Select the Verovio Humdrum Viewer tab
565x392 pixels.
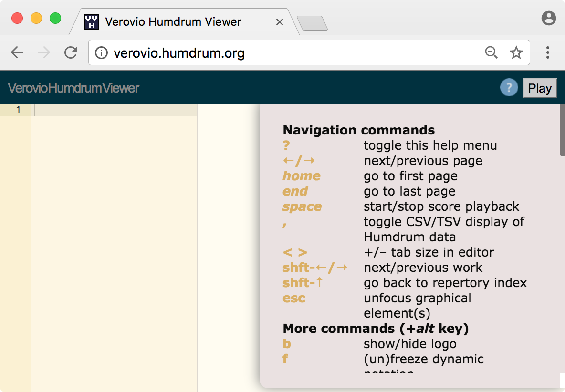(x=184, y=21)
